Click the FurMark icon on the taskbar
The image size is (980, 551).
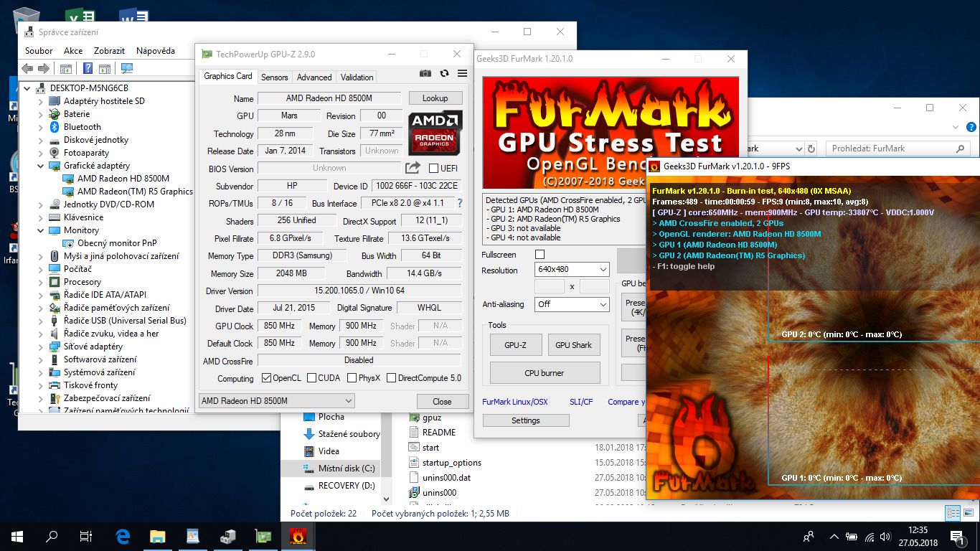(x=296, y=536)
